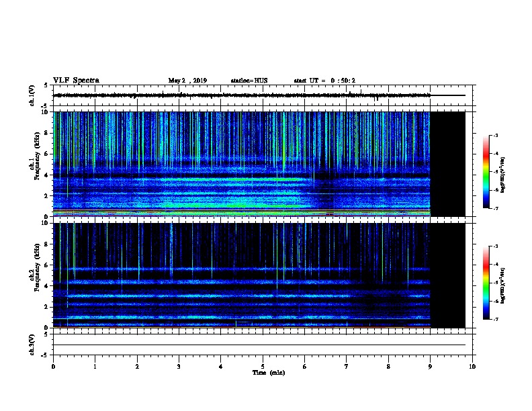Click the ch.1 color bar "log(PSD)" label

503,175
